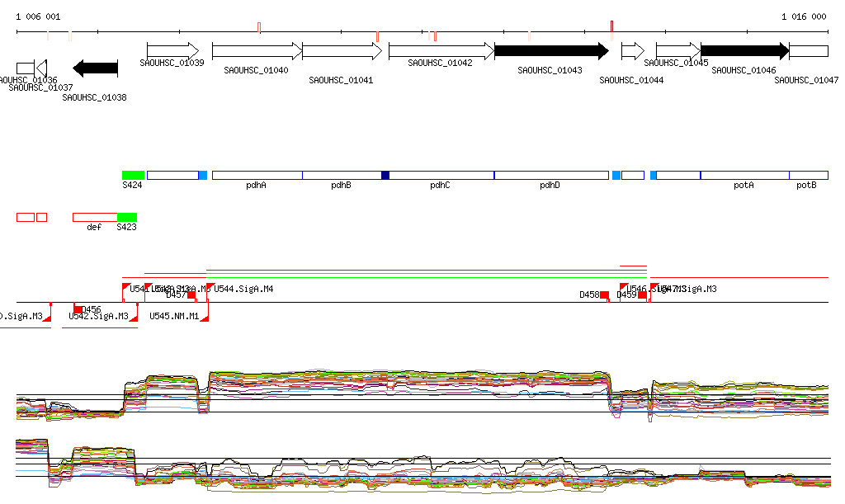Click the pdhA annotation segment
This screenshot has height=504, width=845.
point(257,175)
